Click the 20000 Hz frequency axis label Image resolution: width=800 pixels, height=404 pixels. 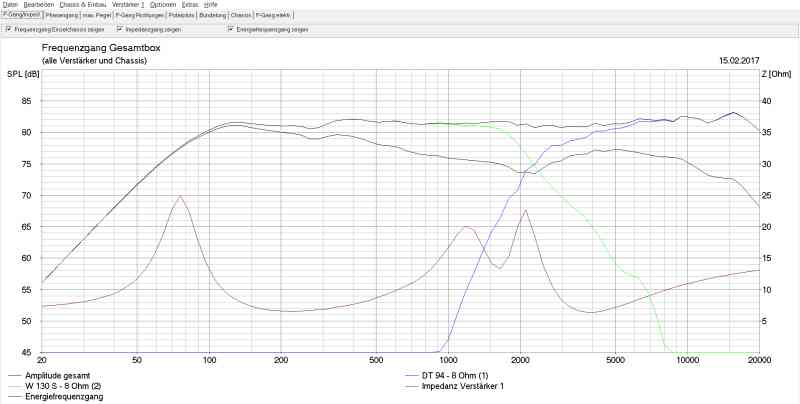[x=759, y=360]
